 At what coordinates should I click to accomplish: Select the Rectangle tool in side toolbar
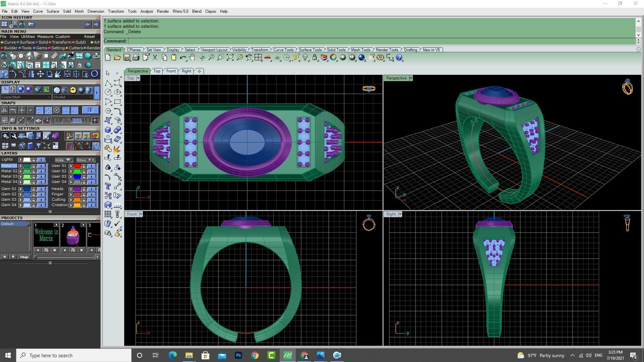click(x=117, y=102)
